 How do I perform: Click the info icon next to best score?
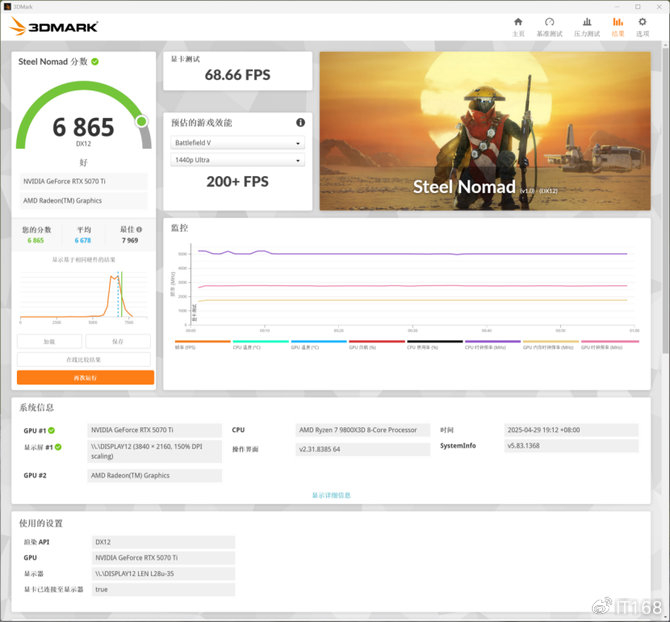point(139,229)
